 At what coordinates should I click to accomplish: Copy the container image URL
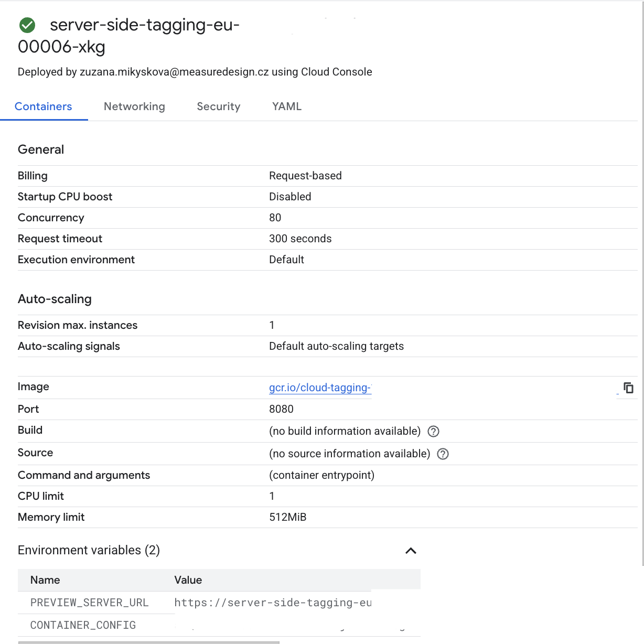pyautogui.click(x=628, y=388)
